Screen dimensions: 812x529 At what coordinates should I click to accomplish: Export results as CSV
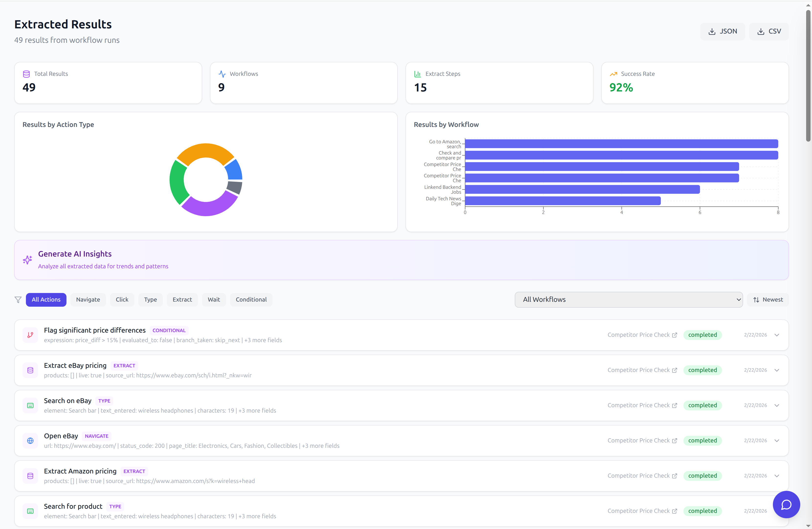(769, 31)
